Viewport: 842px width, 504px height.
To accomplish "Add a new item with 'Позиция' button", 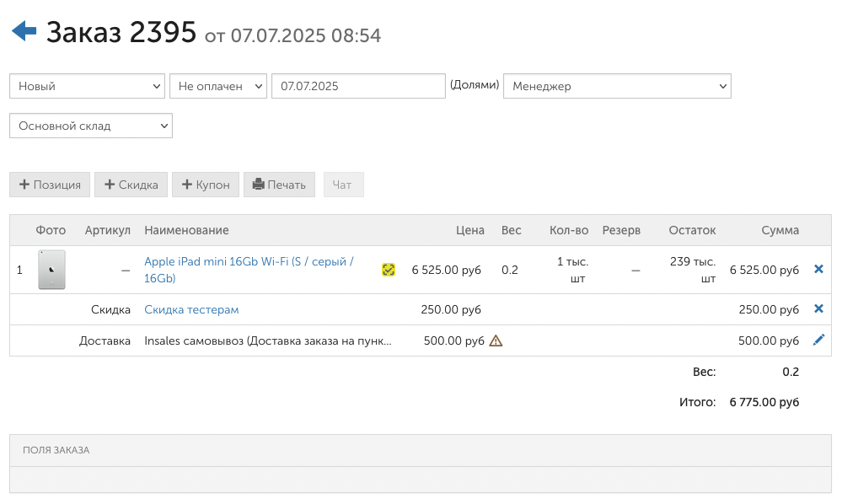I will (x=50, y=185).
